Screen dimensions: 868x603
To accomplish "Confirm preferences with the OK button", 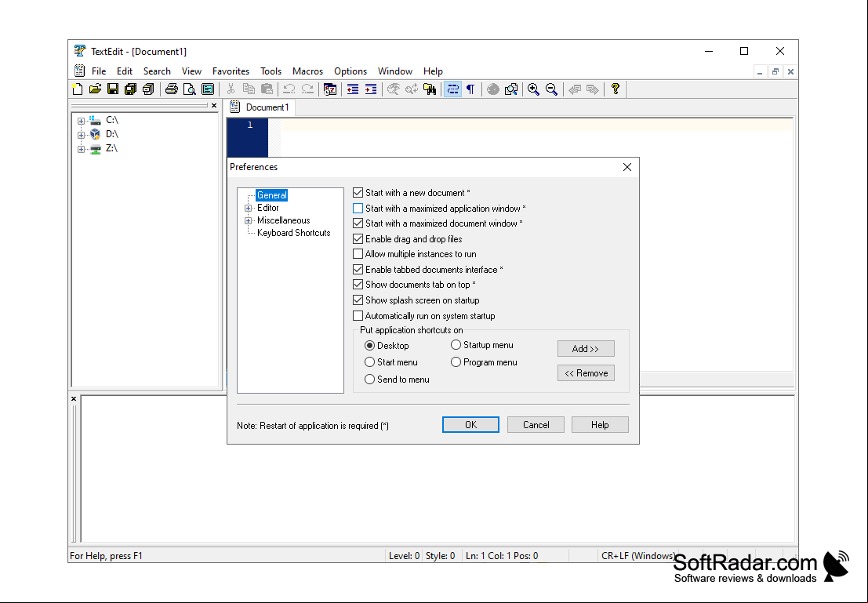I will click(470, 425).
